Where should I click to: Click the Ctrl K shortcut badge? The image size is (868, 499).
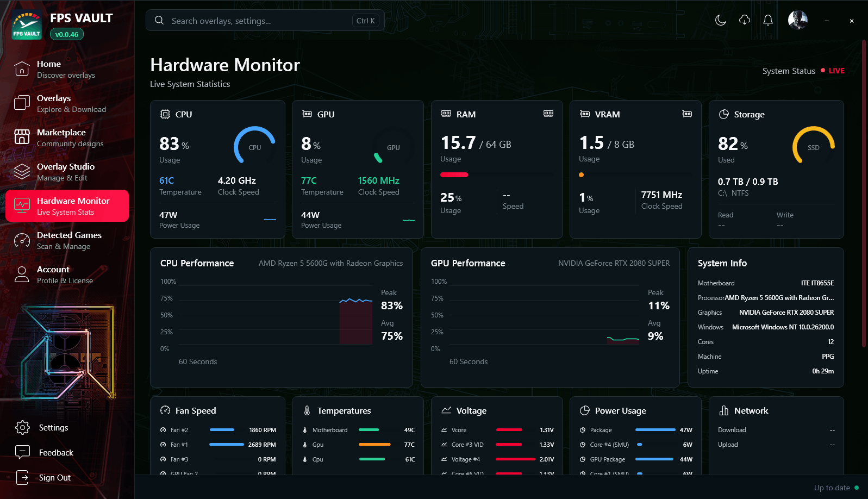pos(366,21)
